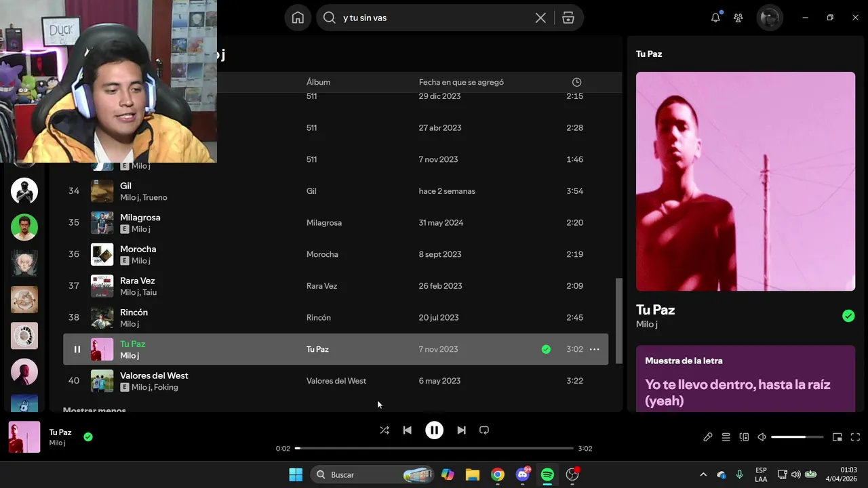Open ESP LAA keyboard language switcher

tap(761, 474)
